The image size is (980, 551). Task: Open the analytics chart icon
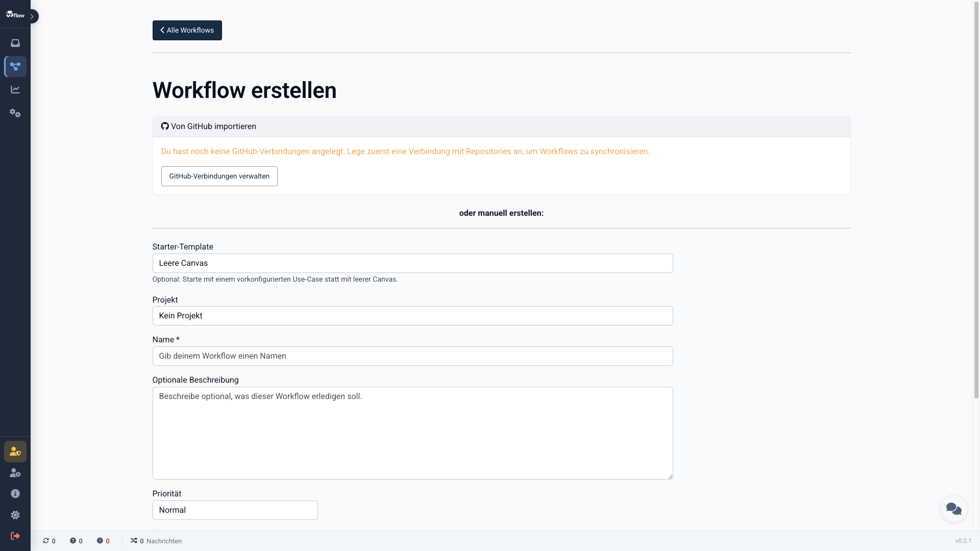point(15,89)
